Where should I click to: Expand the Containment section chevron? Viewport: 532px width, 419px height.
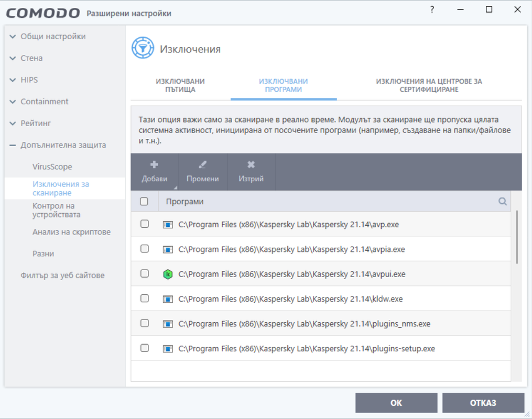pos(13,102)
